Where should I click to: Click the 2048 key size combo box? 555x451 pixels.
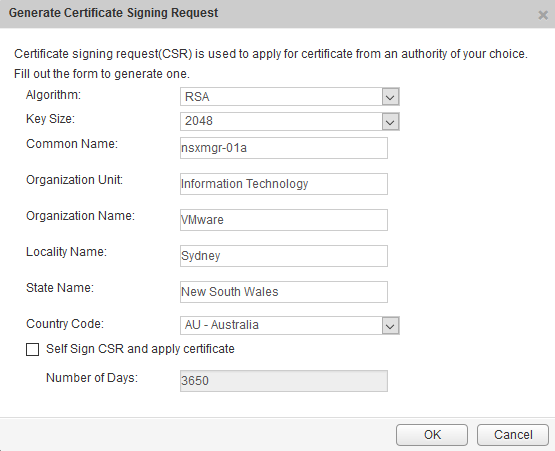click(x=290, y=122)
